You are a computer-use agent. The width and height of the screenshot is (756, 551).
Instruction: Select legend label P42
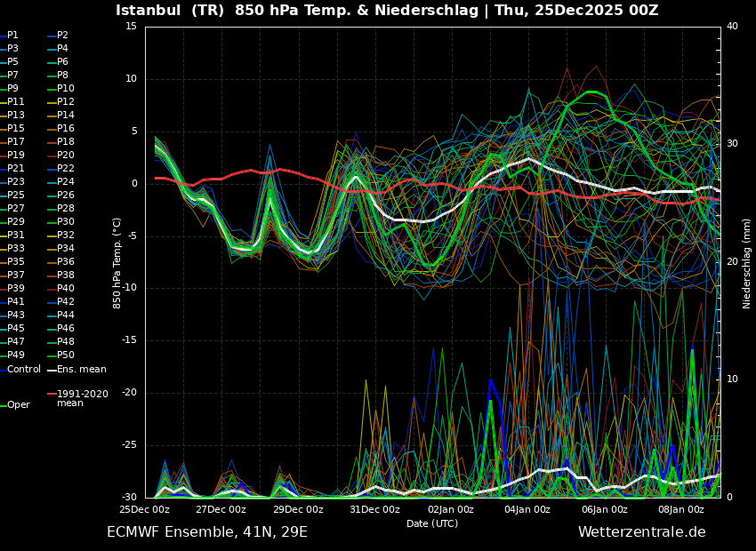coord(61,301)
